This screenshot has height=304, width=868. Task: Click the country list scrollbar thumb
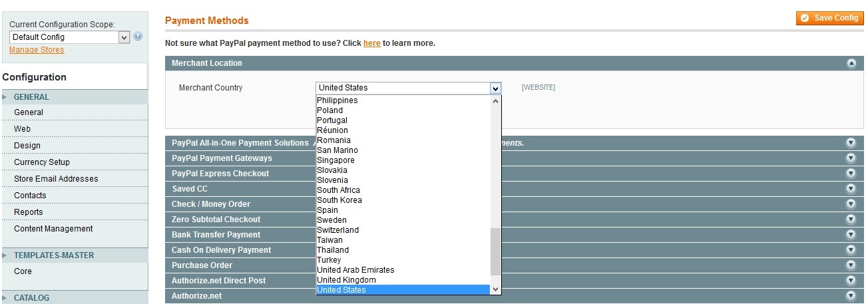tap(495, 251)
